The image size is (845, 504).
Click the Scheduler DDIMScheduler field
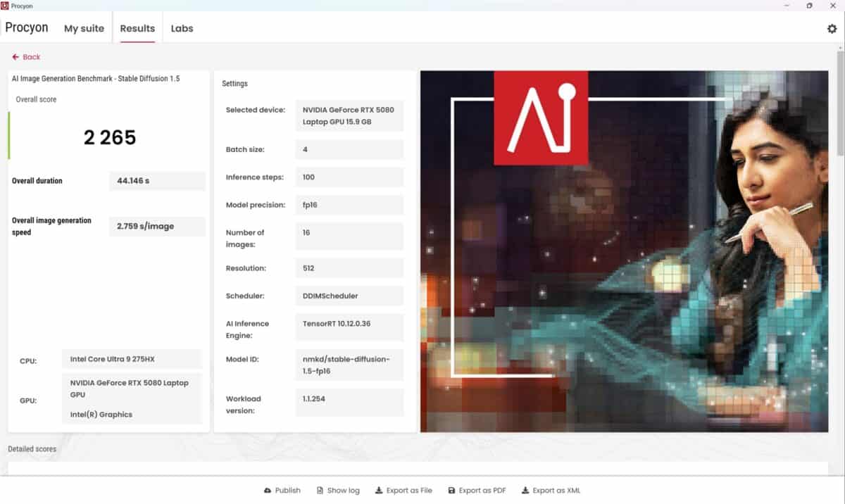pos(349,296)
